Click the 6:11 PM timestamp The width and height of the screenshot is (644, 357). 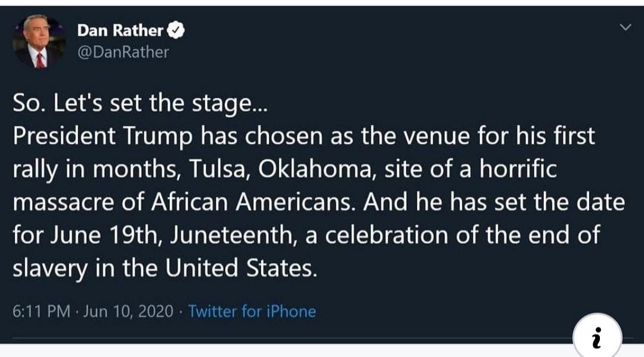41,311
